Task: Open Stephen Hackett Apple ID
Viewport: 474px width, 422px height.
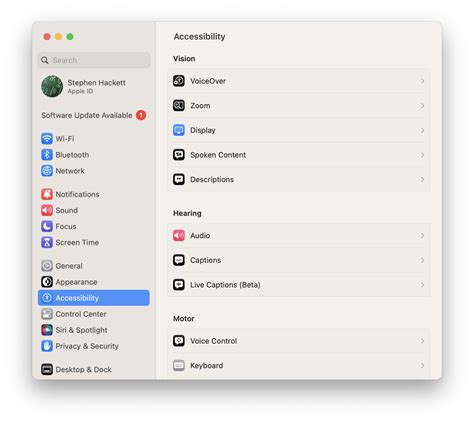Action: click(x=94, y=86)
